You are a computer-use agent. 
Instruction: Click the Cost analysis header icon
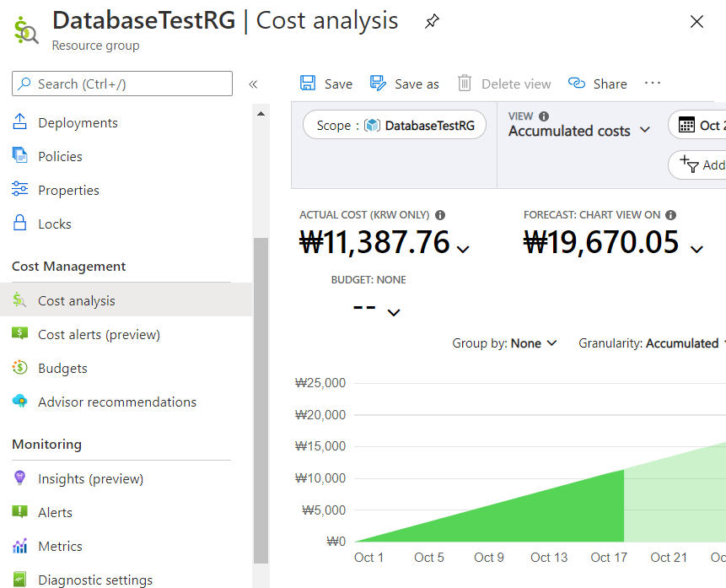[x=26, y=30]
